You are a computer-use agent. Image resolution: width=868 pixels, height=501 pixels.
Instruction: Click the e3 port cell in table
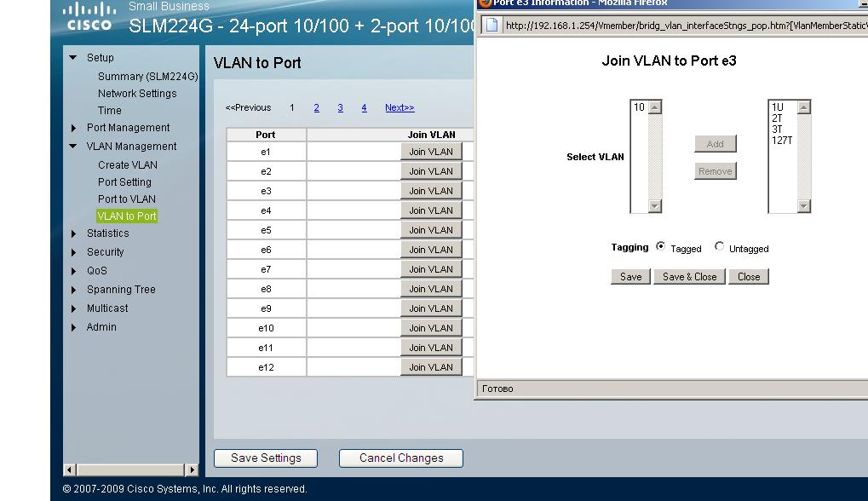coord(267,191)
